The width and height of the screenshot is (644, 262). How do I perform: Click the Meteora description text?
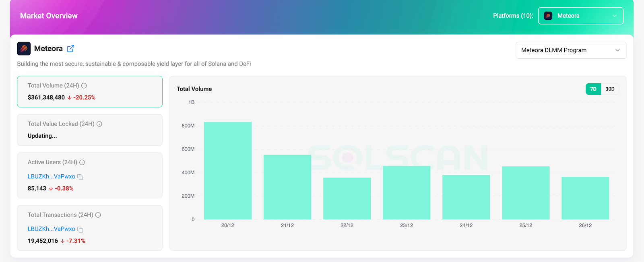[134, 64]
